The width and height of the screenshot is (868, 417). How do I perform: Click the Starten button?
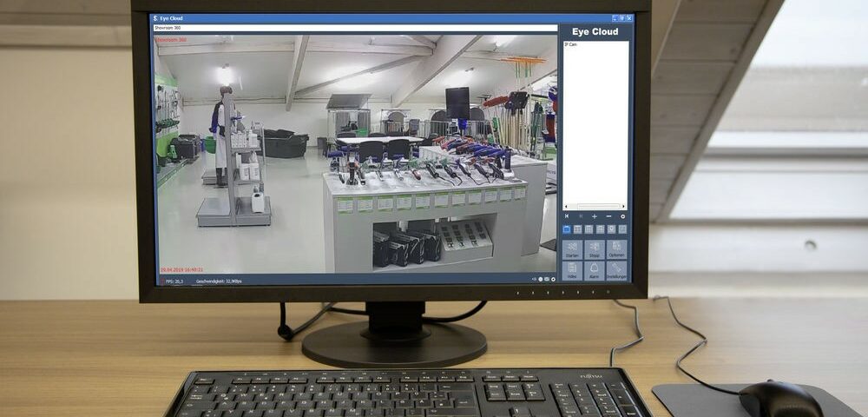572,248
